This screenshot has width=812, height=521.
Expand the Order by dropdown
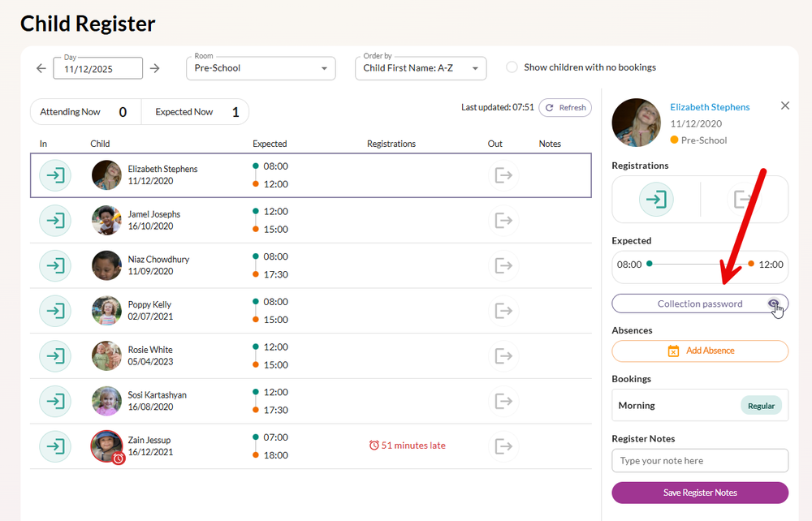pos(421,68)
